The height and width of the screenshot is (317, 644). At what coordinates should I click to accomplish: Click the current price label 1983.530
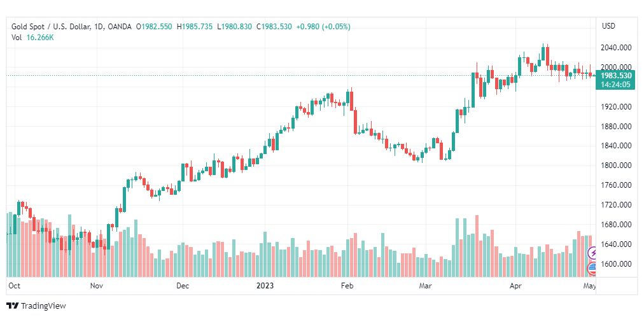point(615,76)
